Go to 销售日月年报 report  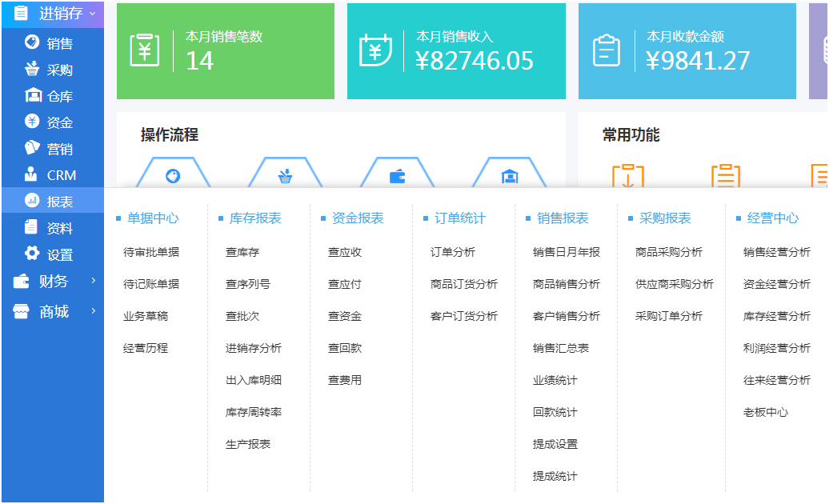[566, 252]
